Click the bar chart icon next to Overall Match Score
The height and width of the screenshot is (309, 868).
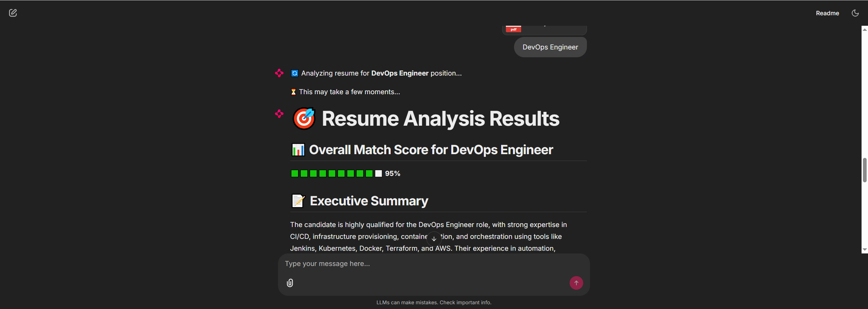click(298, 149)
